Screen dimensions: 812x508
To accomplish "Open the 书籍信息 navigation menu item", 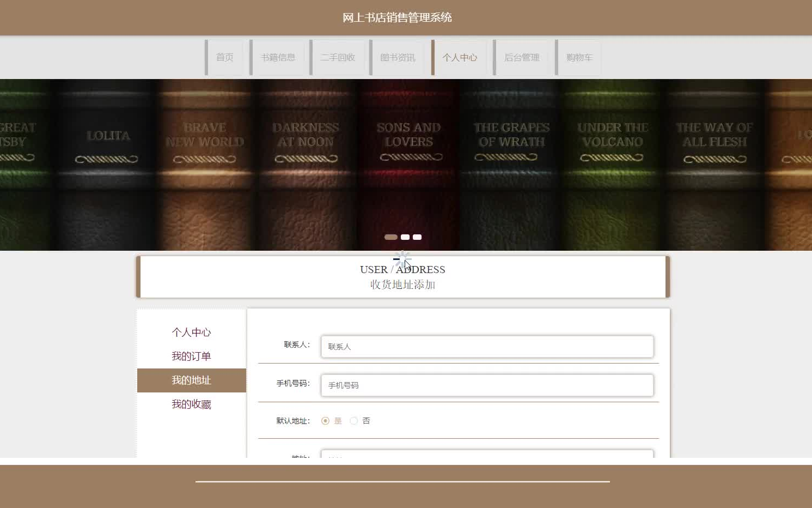I will (279, 57).
